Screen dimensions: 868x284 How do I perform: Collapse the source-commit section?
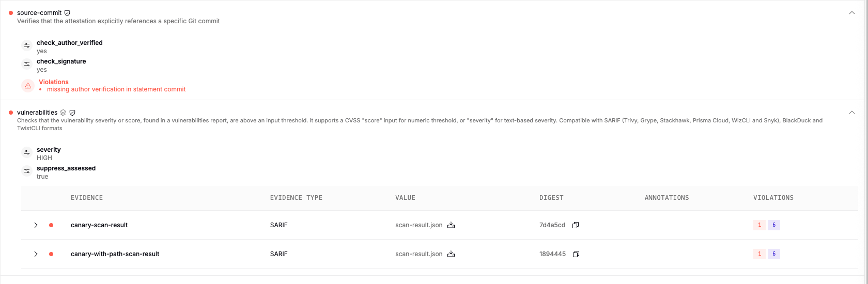point(852,13)
